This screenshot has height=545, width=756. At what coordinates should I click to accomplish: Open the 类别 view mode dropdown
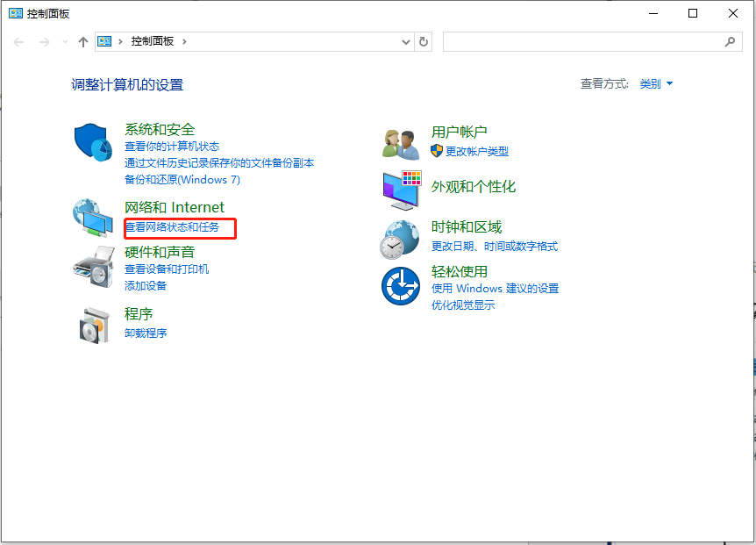tap(656, 83)
